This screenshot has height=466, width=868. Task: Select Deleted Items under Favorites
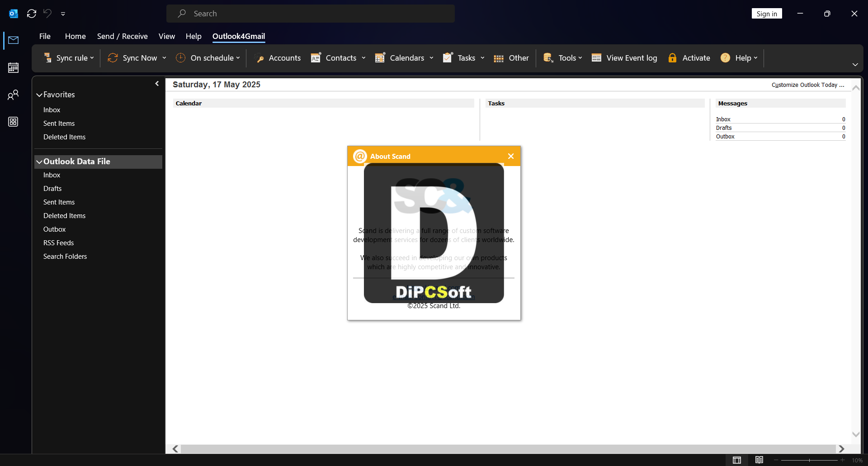click(x=64, y=137)
